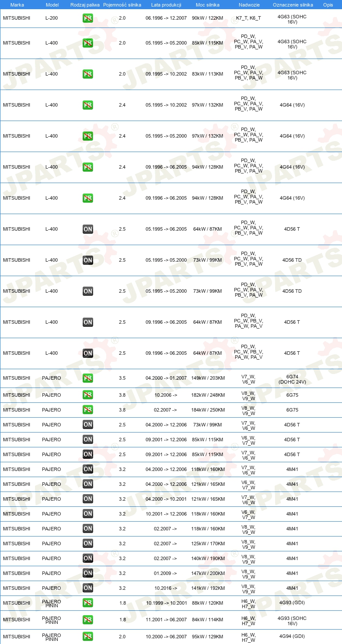Click the 'Moc silnika' column header
The width and height of the screenshot is (342, 644).
(x=208, y=5)
